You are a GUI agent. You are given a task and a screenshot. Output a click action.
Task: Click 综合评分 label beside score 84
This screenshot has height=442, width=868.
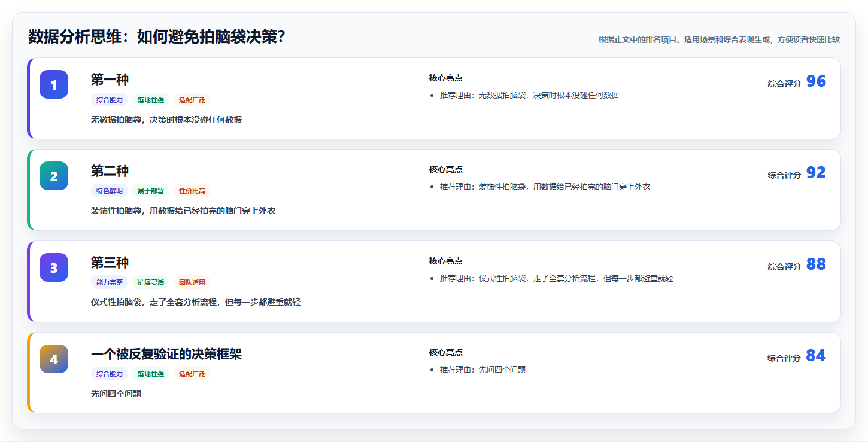[x=784, y=358]
